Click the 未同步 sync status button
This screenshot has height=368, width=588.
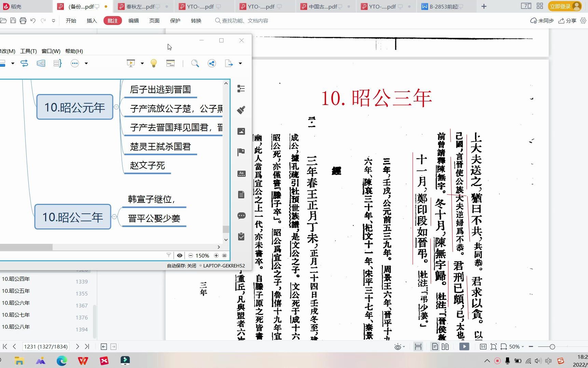pyautogui.click(x=542, y=21)
